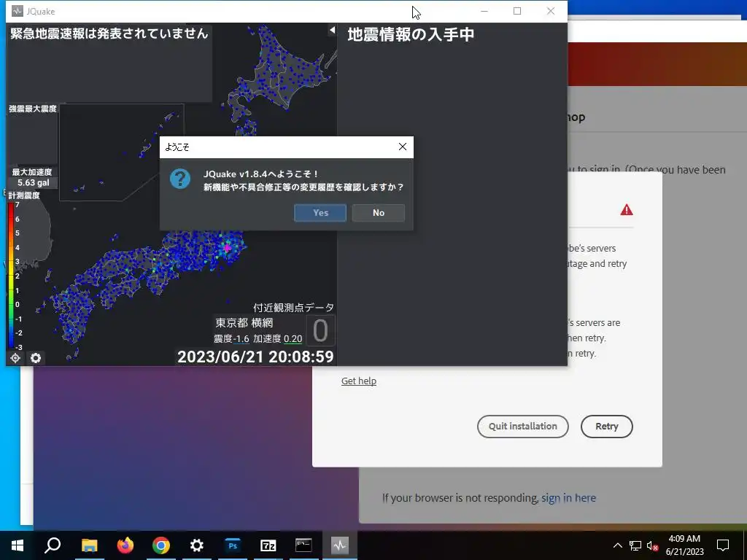Open the sign in here link
Image resolution: width=747 pixels, height=560 pixels.
(x=568, y=497)
